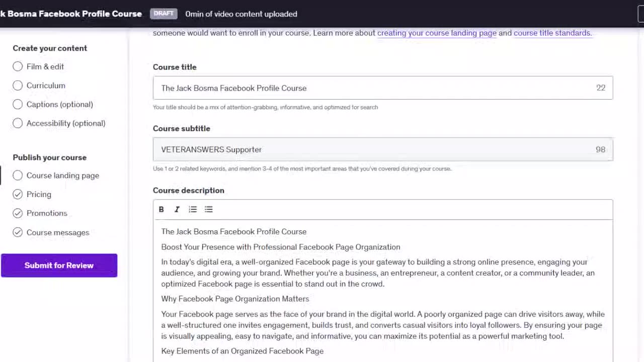
Task: Click into the Course title field
Action: (372, 88)
